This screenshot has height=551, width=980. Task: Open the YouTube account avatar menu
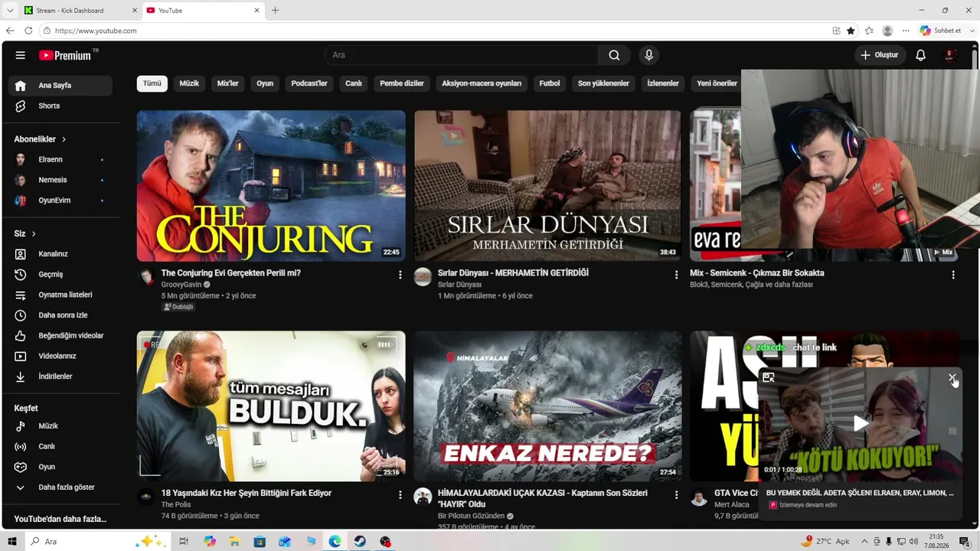tap(950, 55)
